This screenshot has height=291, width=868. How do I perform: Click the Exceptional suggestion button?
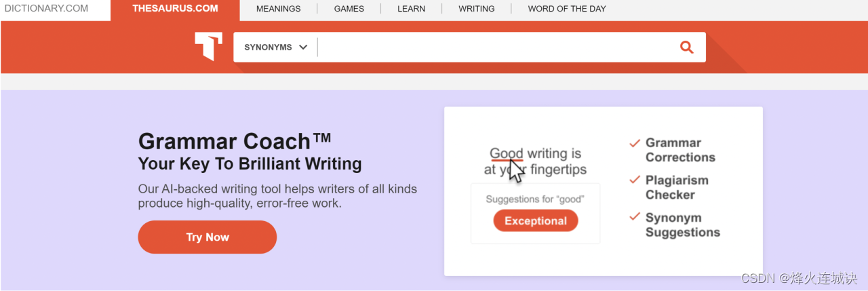pos(536,221)
